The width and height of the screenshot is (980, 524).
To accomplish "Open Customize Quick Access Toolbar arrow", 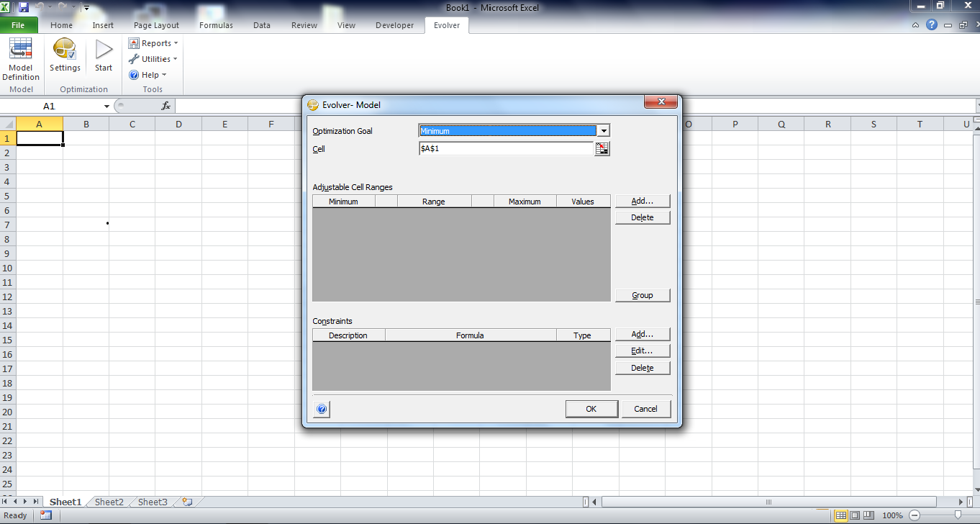I will tap(86, 8).
